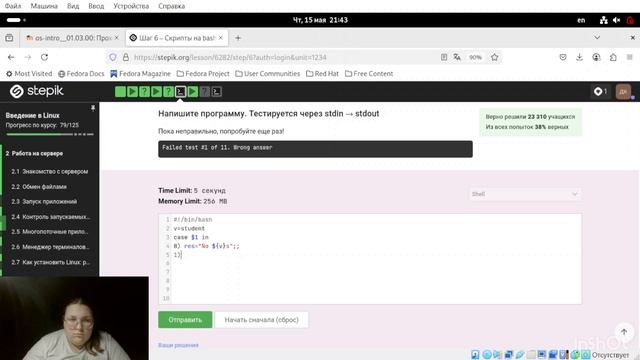Bookmark this page with star icon
640x360 pixels.
pos(495,57)
